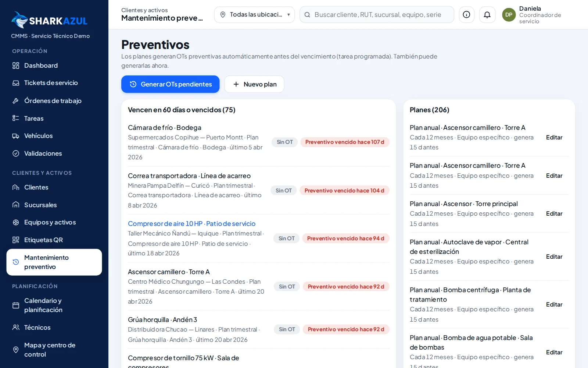Click the Nuevo plan button
The width and height of the screenshot is (588, 368).
coord(254,84)
